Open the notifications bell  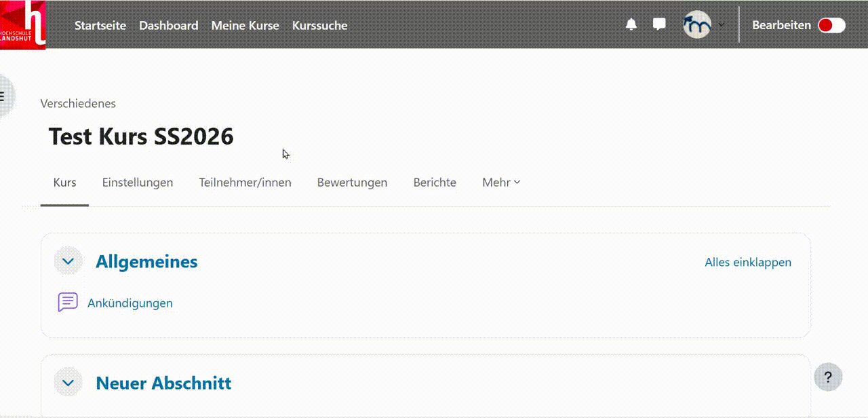tap(630, 24)
